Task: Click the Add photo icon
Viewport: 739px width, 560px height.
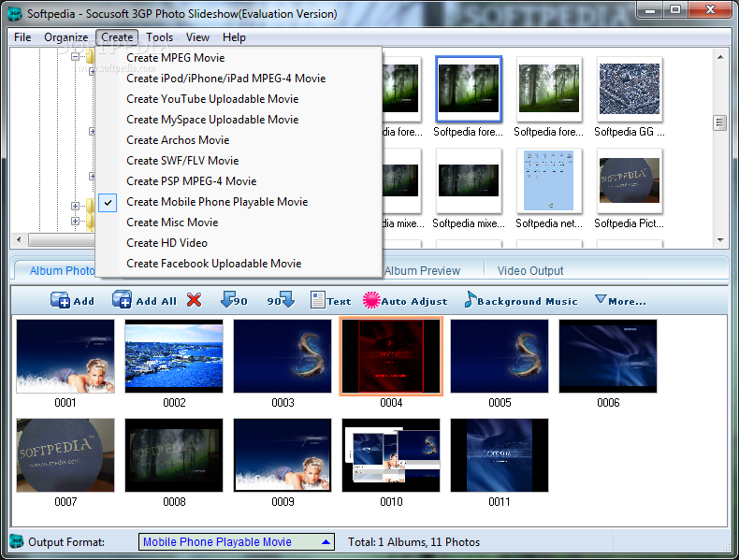Action: tap(60, 300)
